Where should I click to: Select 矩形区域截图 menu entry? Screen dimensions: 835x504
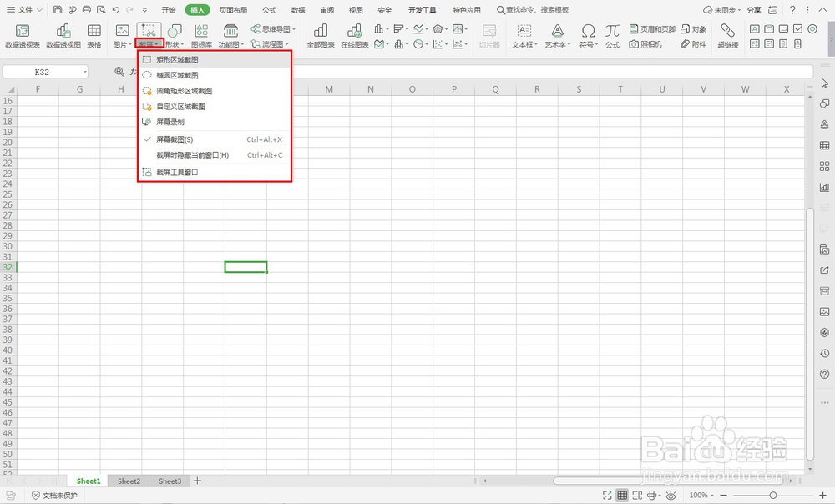click(215, 59)
